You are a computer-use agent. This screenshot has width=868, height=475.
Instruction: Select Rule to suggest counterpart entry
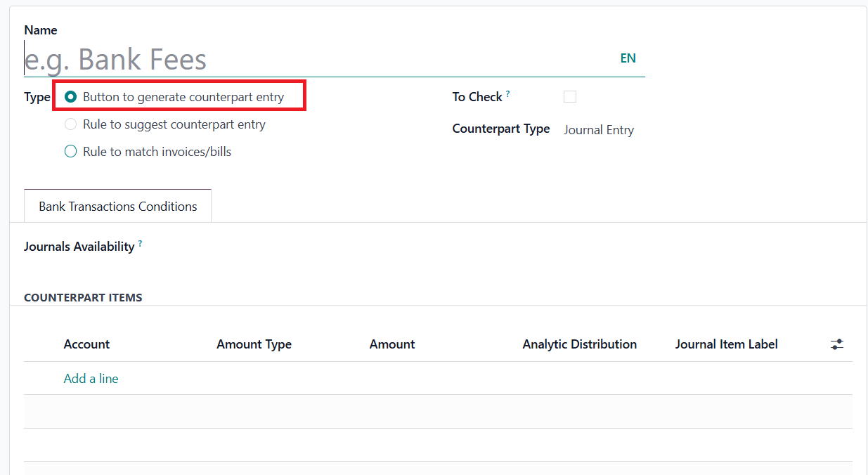(70, 124)
